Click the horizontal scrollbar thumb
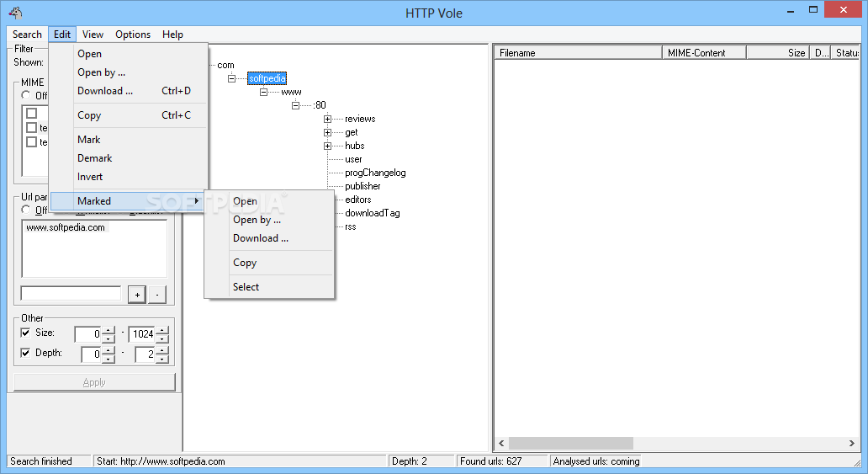The image size is (868, 474). (571, 443)
